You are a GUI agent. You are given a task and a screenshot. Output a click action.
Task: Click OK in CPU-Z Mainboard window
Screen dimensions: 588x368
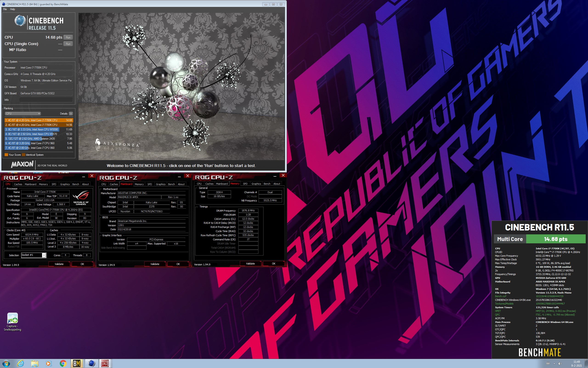click(178, 264)
